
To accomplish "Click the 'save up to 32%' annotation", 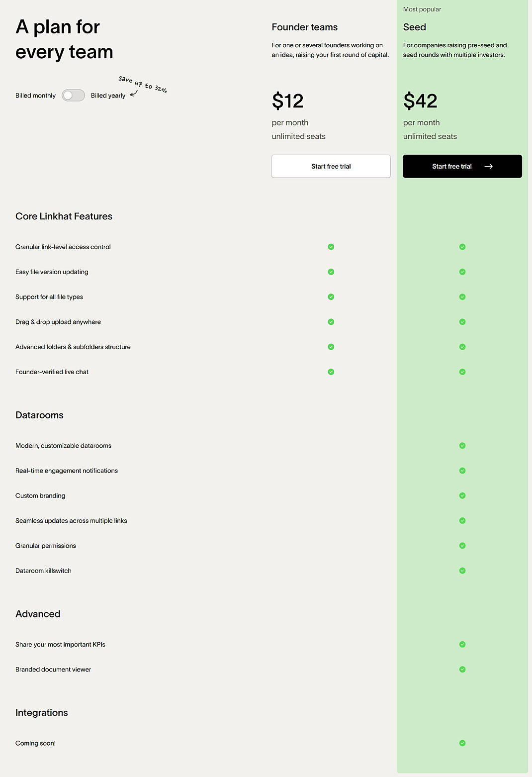I will tap(142, 85).
